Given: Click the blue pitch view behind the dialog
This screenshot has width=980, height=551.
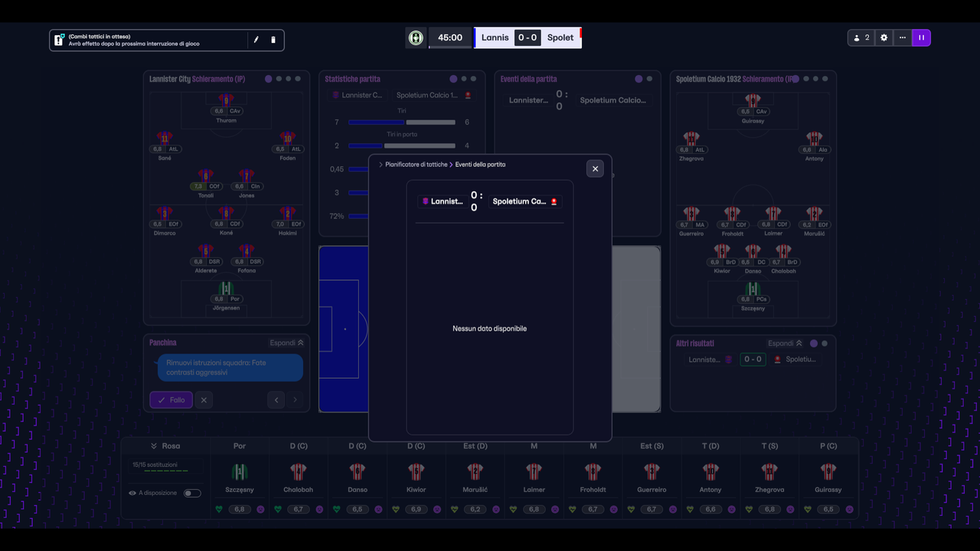Looking at the screenshot, I should [344, 329].
